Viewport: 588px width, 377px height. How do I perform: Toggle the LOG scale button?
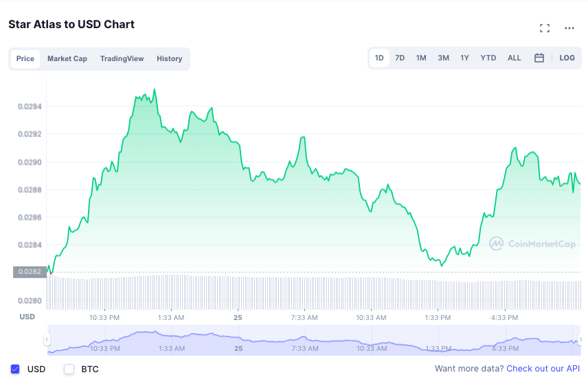tap(567, 58)
